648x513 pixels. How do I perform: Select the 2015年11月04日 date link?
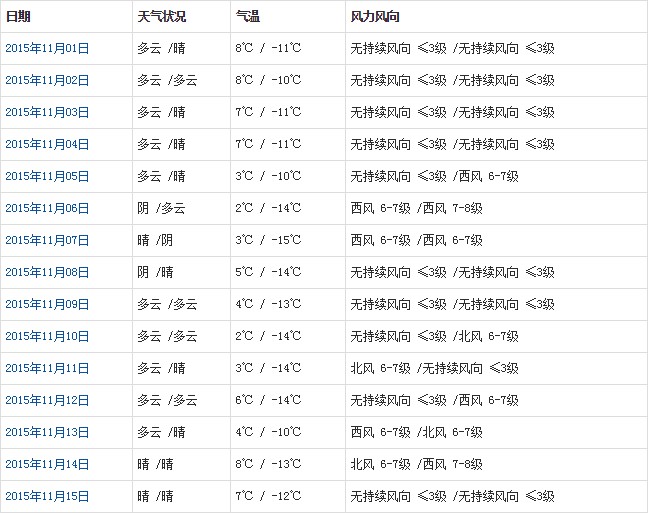[47, 144]
